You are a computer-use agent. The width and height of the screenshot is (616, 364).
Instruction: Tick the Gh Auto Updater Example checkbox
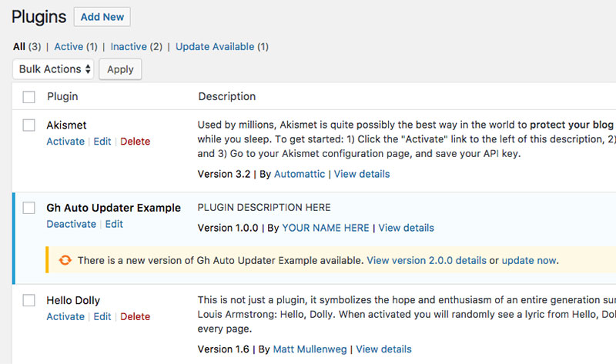click(28, 208)
